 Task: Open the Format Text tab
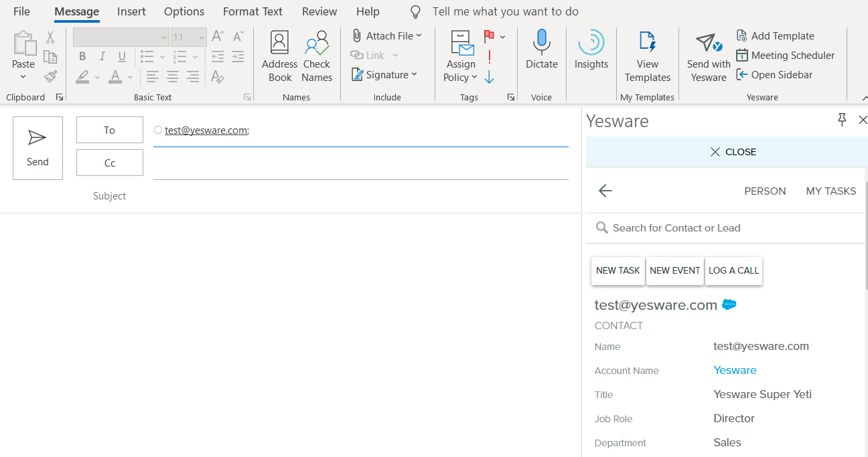252,11
